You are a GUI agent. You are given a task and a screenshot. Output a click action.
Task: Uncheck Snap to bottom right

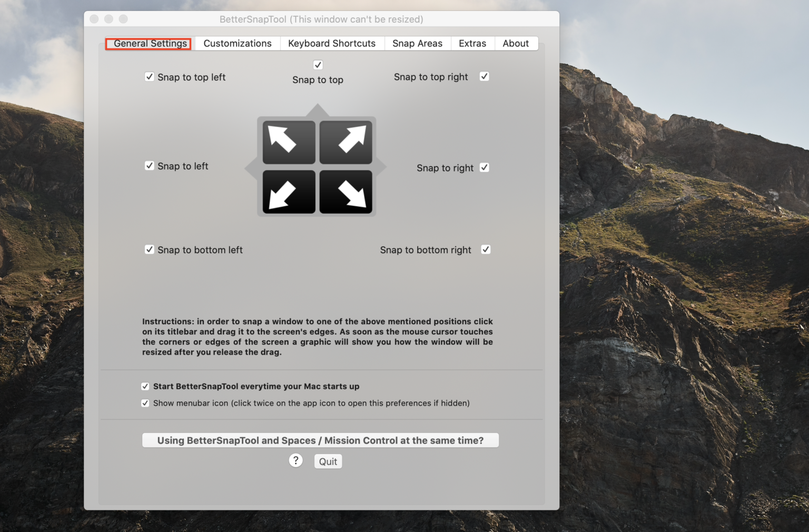coord(486,249)
